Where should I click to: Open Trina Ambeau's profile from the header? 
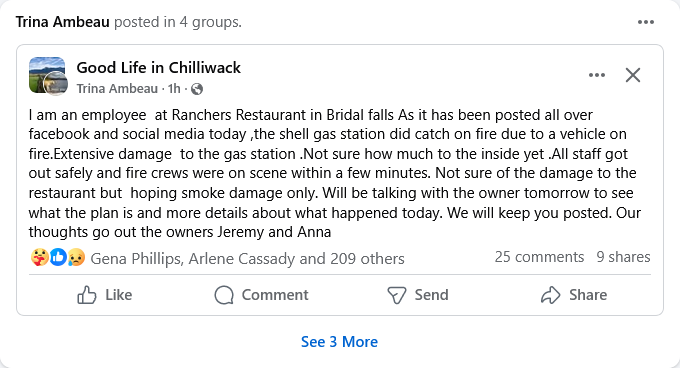coord(62,22)
